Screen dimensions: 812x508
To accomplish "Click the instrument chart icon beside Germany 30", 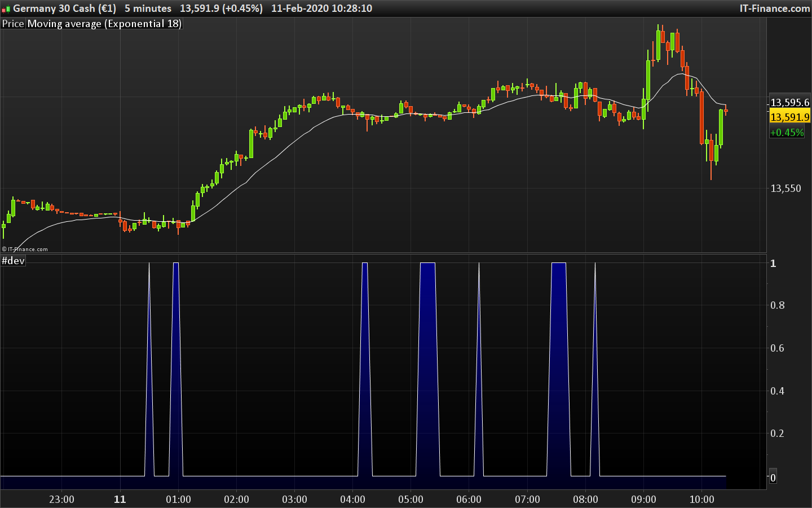I will coord(6,9).
